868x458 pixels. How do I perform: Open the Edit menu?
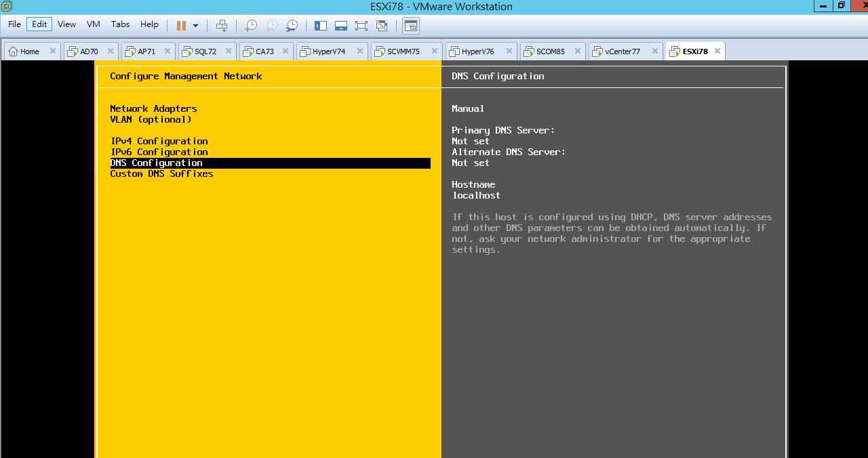39,24
